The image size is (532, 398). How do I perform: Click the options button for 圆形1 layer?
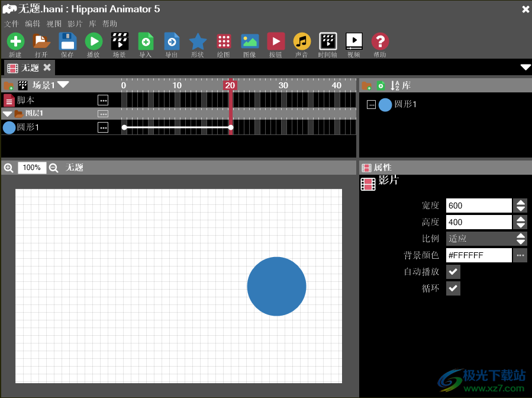103,127
